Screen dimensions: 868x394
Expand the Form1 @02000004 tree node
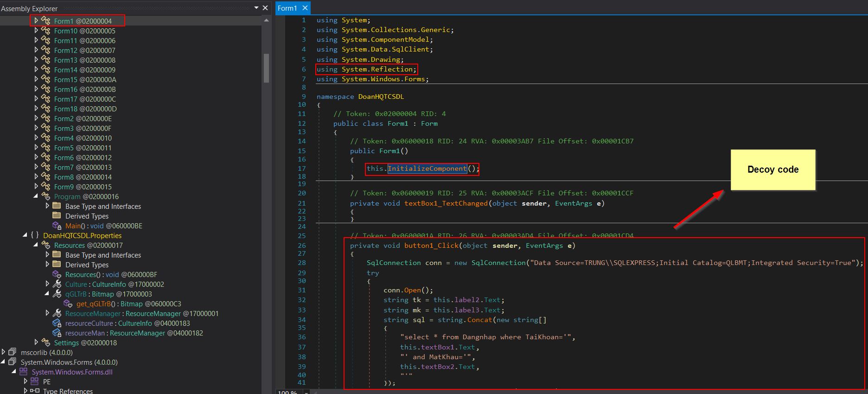[36, 20]
